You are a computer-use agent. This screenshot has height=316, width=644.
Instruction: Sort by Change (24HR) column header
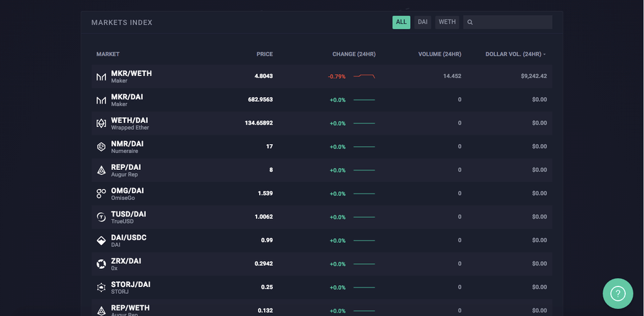point(354,54)
